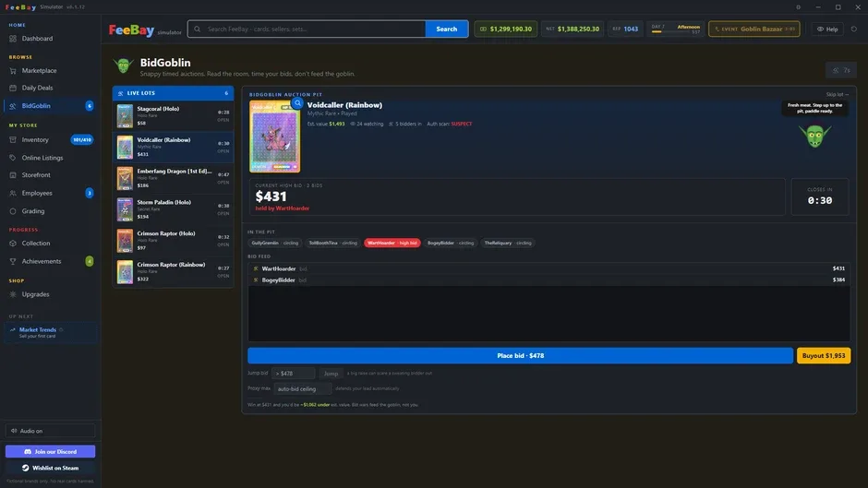Click Market Trends up-next item
The width and height of the screenshot is (868, 488).
pos(51,332)
